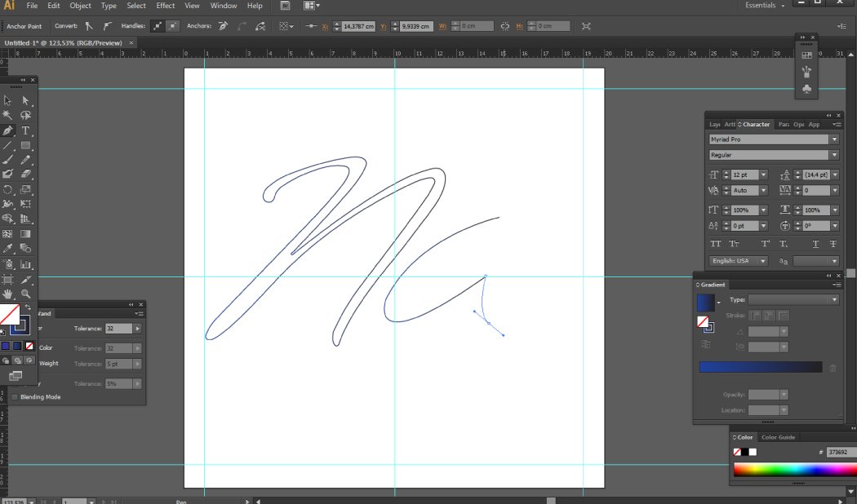Click swap fill and stroke arrows

[x=27, y=307]
